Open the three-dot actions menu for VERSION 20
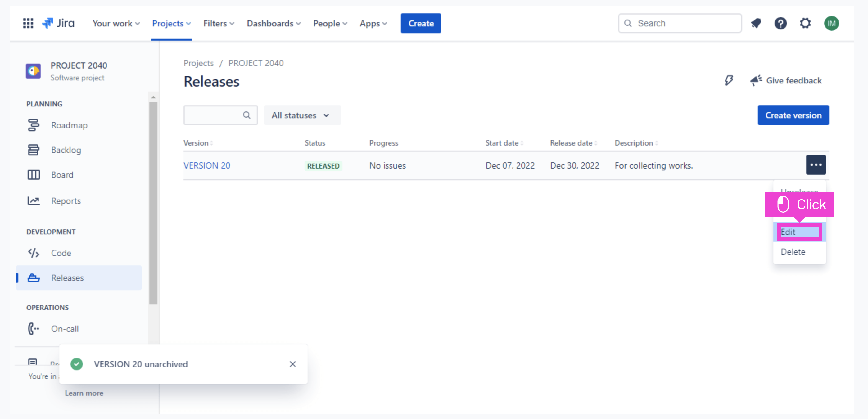The image size is (868, 419). 816,165
